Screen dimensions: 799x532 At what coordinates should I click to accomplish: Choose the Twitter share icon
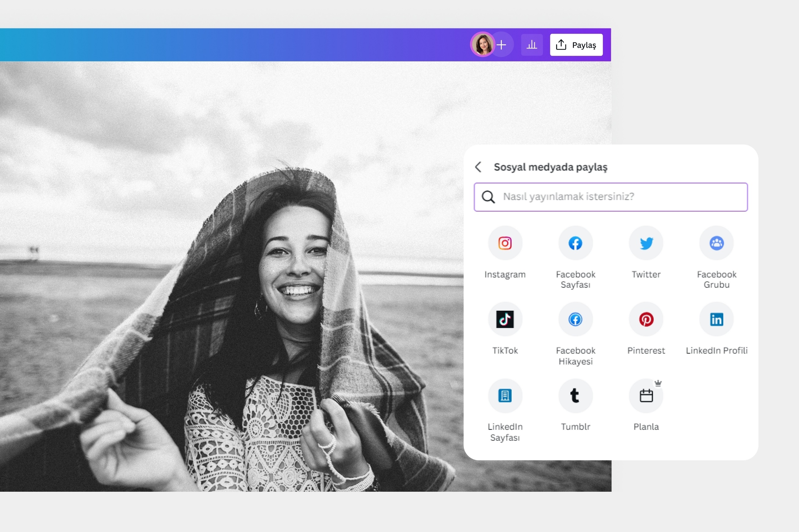tap(646, 243)
